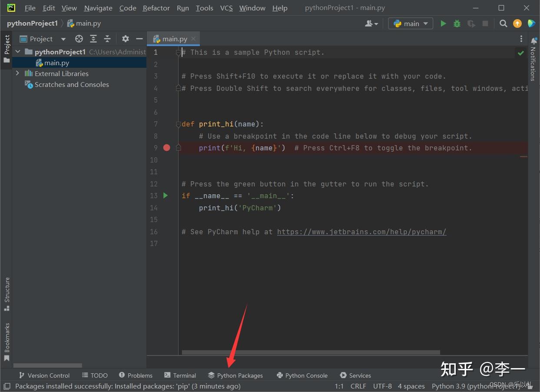This screenshot has height=392, width=540.
Task: Collapse the pythonProject1 root folder
Action: tap(18, 52)
